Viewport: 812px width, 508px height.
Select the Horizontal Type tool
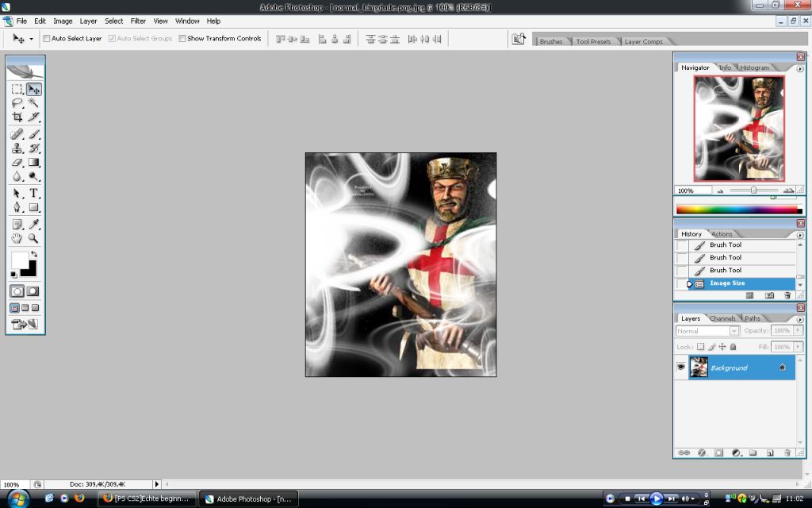pyautogui.click(x=33, y=194)
